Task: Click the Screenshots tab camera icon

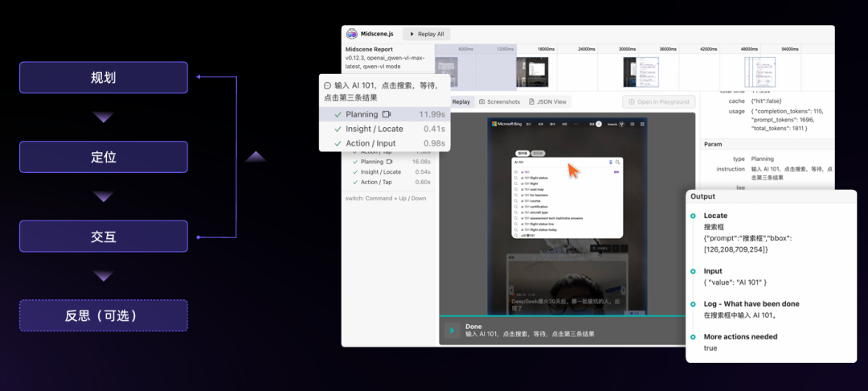Action: pyautogui.click(x=481, y=102)
